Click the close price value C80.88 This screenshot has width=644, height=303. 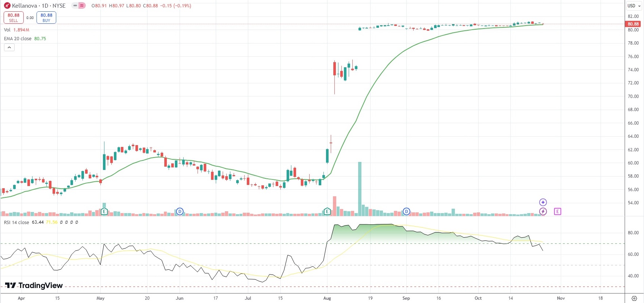point(150,6)
